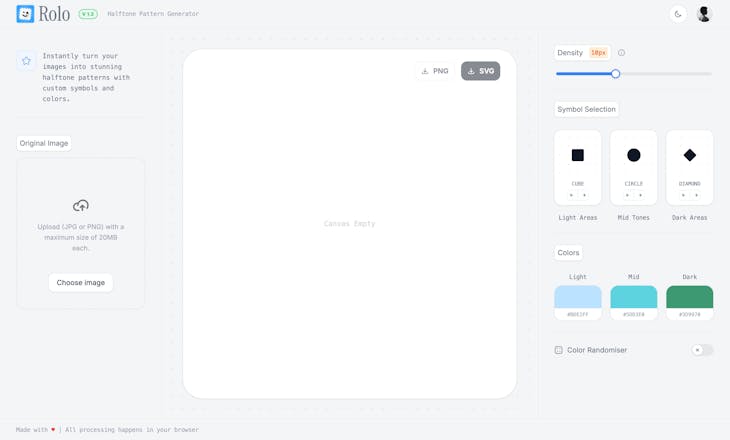Download the pattern as PNG
The image size is (730, 440).
435,71
